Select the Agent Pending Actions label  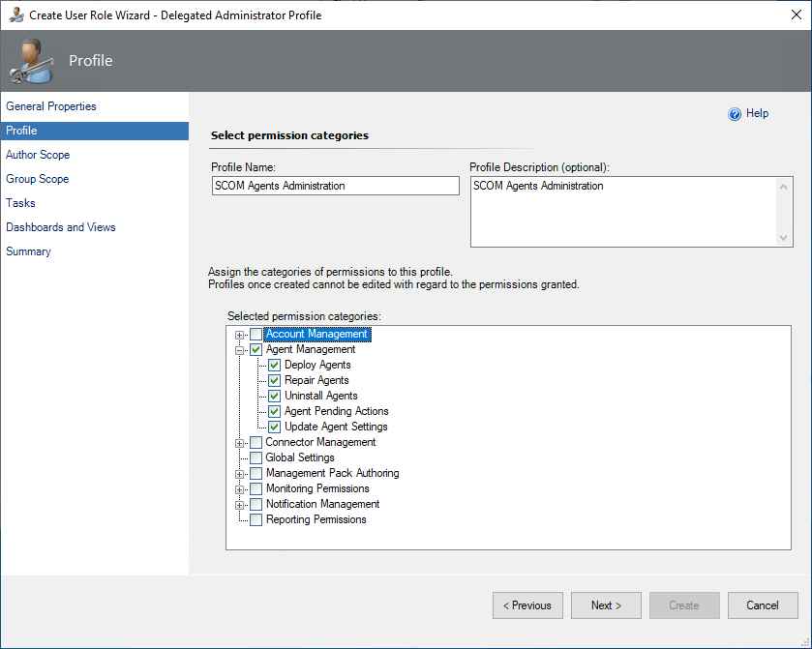click(337, 412)
